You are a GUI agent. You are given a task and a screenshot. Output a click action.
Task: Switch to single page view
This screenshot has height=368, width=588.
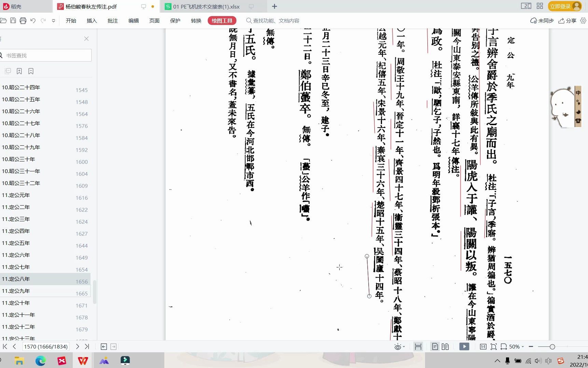coord(435,347)
